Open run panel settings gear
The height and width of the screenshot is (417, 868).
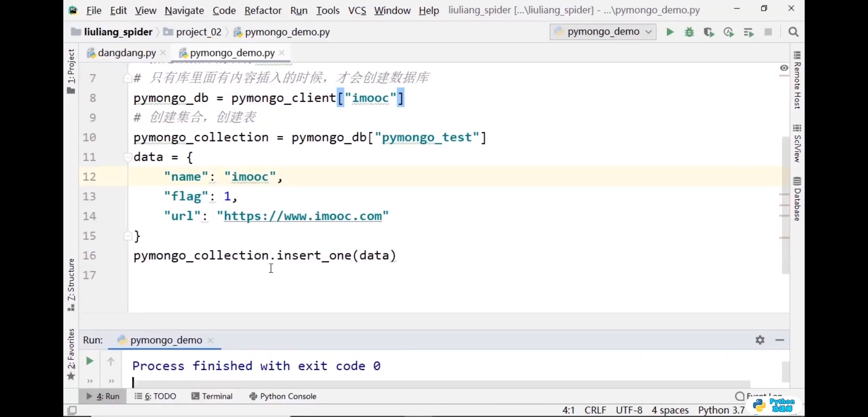pyautogui.click(x=760, y=340)
